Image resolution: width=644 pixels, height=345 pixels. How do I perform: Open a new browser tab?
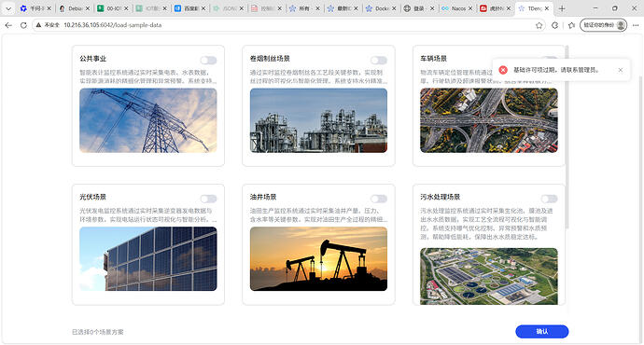[562, 8]
